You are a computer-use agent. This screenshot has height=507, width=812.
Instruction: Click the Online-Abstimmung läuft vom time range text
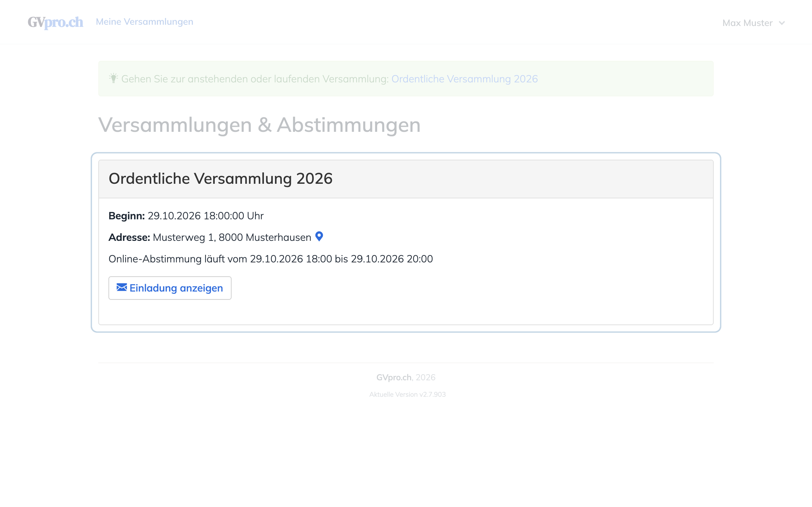click(x=271, y=259)
